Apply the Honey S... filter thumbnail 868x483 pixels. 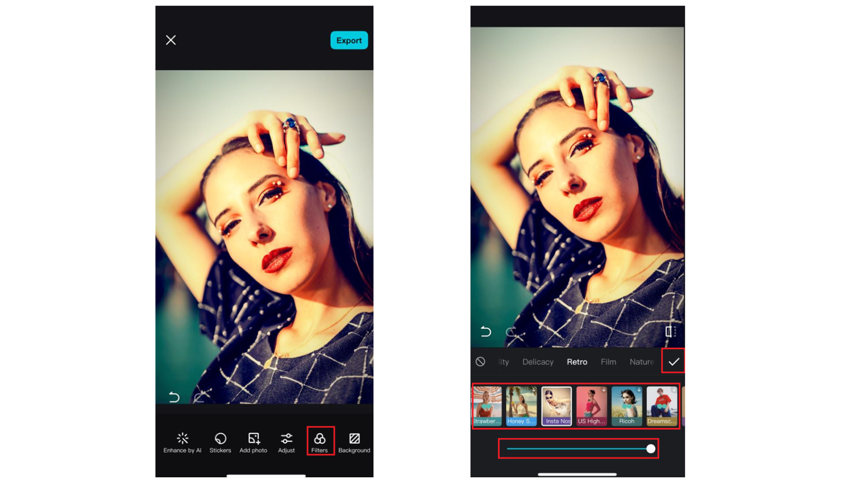[x=521, y=406]
